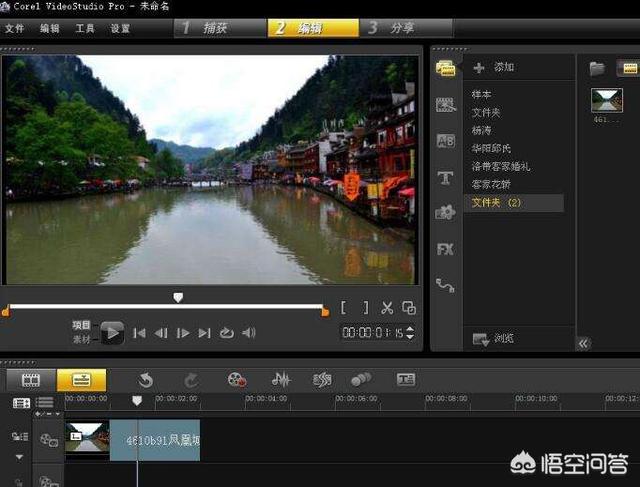Screen dimensions: 640x487
Task: Select the 华阳邱氏 library folder
Action: (x=491, y=148)
